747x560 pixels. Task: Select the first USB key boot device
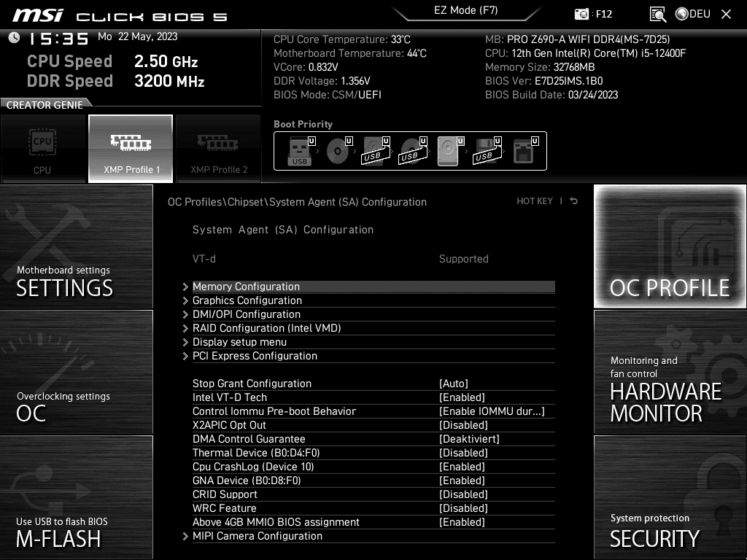pos(300,151)
